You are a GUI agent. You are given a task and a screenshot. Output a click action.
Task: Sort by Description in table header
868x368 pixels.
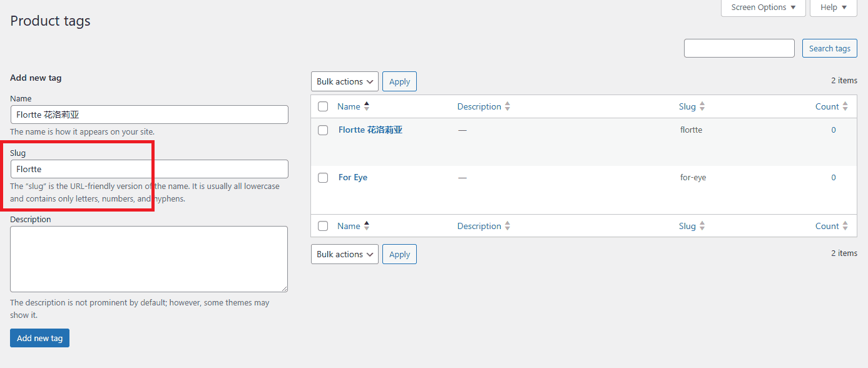pyautogui.click(x=484, y=106)
